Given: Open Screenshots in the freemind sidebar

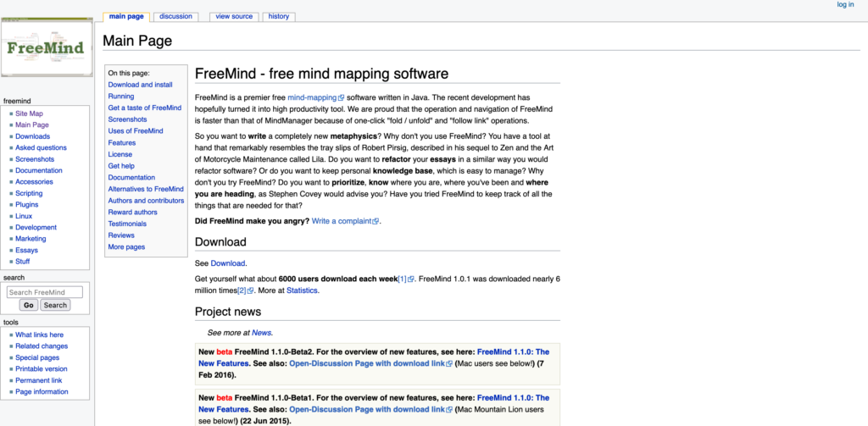Looking at the screenshot, I should (35, 159).
